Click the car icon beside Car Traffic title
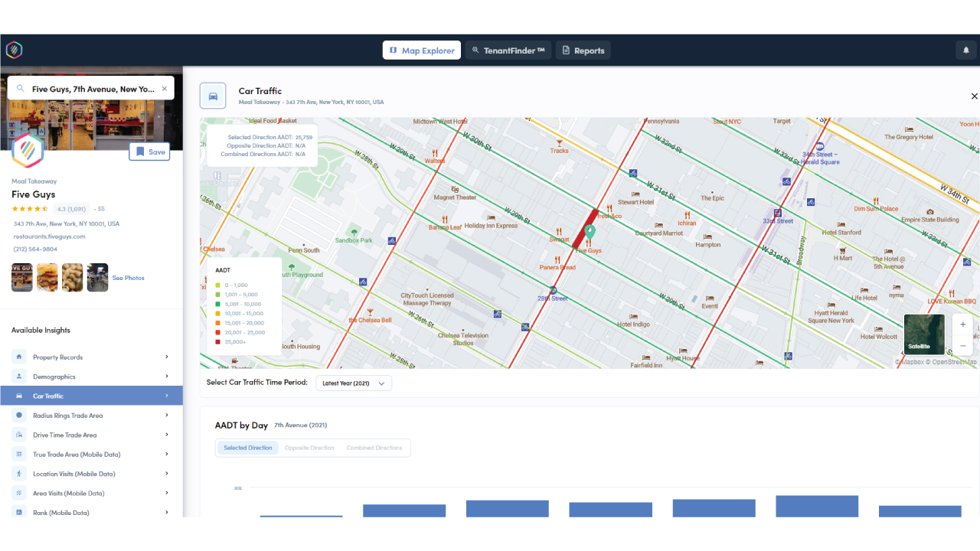The image size is (980, 551). pyautogui.click(x=213, y=96)
